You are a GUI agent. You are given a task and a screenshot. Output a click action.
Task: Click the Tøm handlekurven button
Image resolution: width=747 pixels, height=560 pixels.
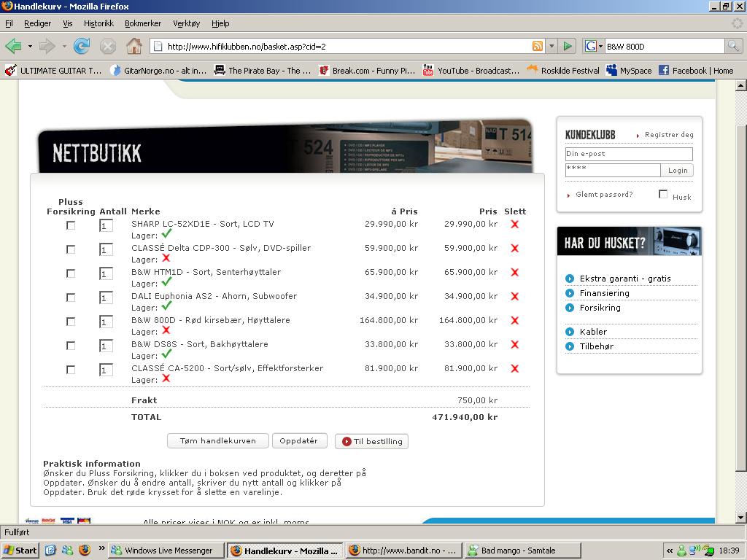point(217,441)
